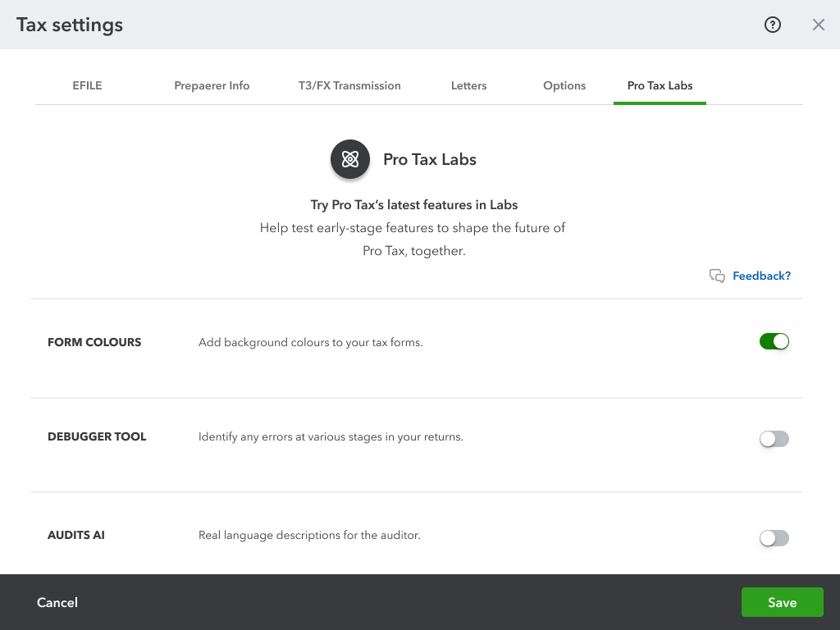
Task: Click the 'Pro Tax Labs' heading text
Action: 430,160
